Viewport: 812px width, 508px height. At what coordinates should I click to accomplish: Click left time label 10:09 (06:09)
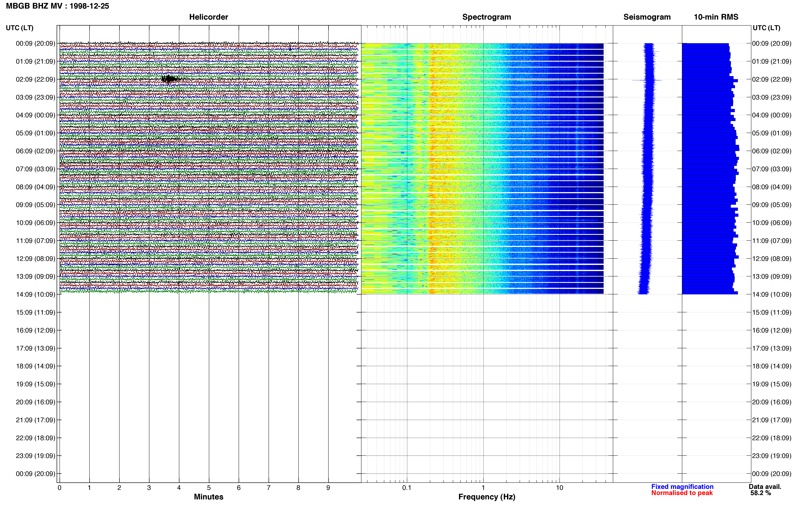(36, 223)
